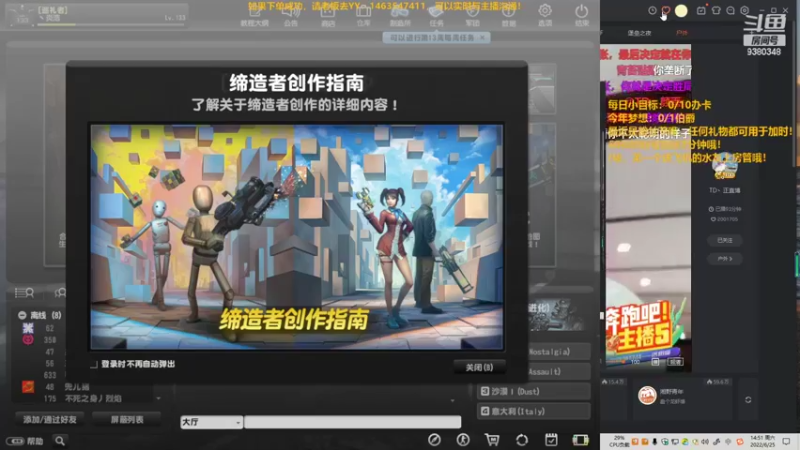This screenshot has height=450, width=800.
Task: Open the notification icon at taskbar end
Action: (x=787, y=441)
